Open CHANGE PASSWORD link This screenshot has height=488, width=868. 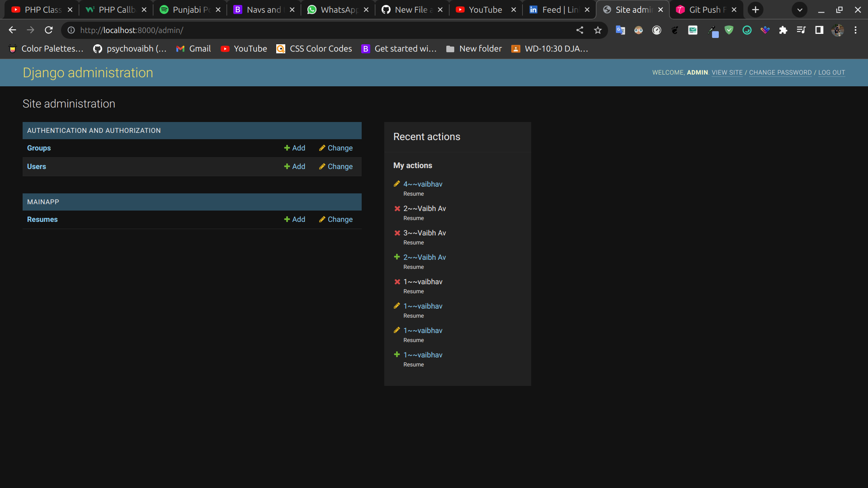pos(780,72)
